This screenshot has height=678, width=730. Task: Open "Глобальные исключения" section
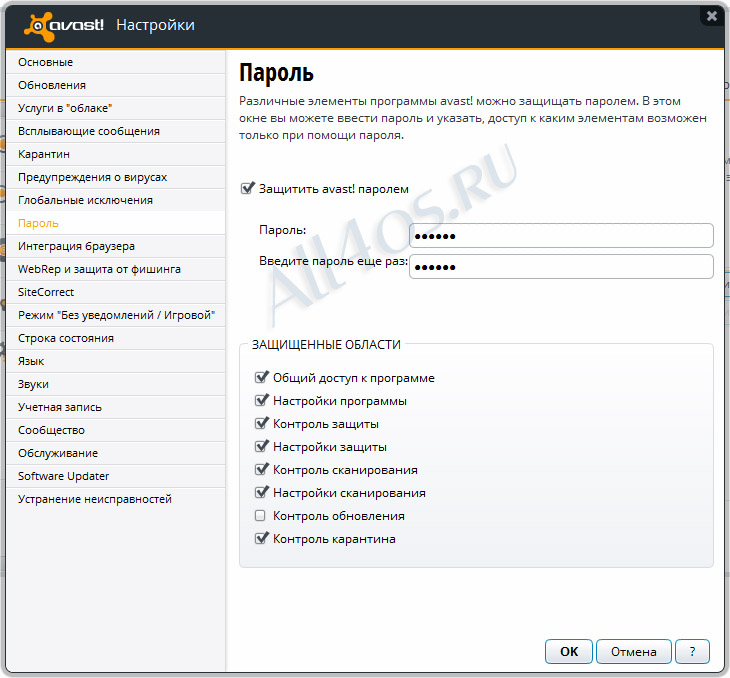click(x=116, y=200)
